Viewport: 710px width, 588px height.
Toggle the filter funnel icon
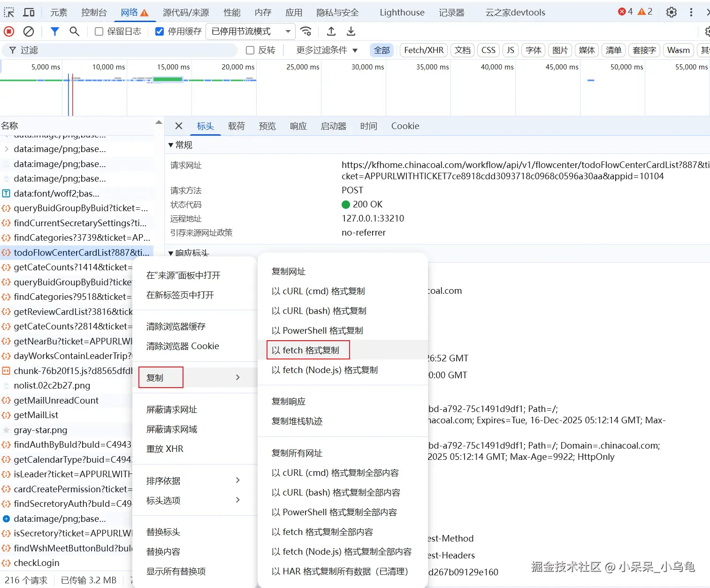tap(54, 31)
